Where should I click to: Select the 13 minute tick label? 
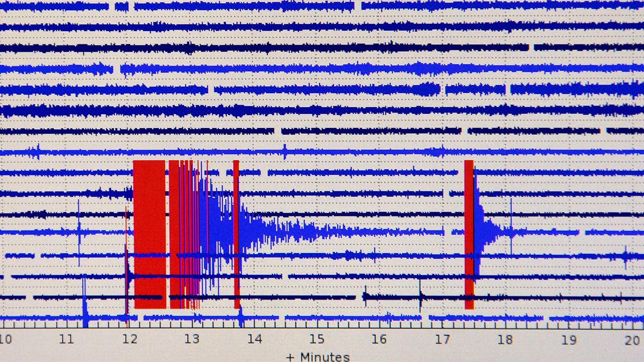click(192, 339)
